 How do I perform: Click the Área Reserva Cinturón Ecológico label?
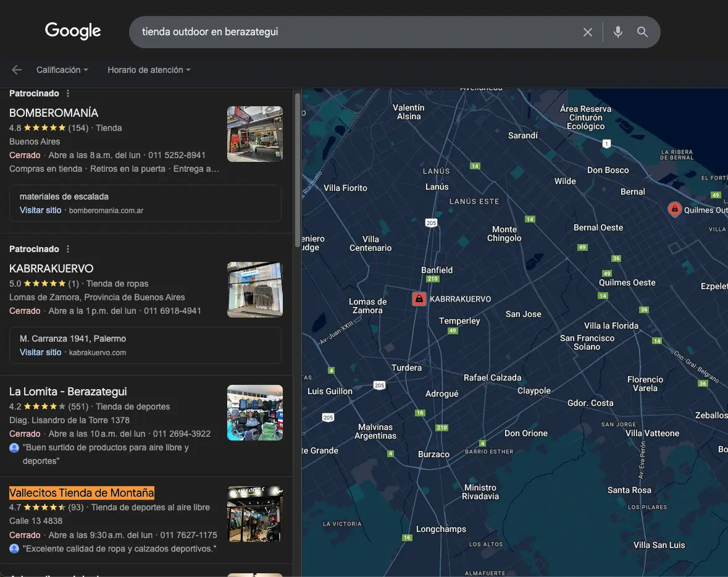pyautogui.click(x=585, y=117)
